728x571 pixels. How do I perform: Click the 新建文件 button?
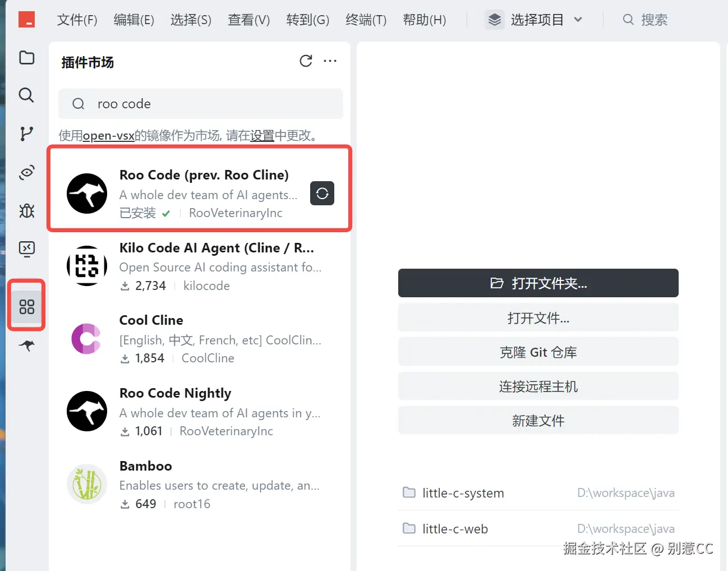click(538, 421)
